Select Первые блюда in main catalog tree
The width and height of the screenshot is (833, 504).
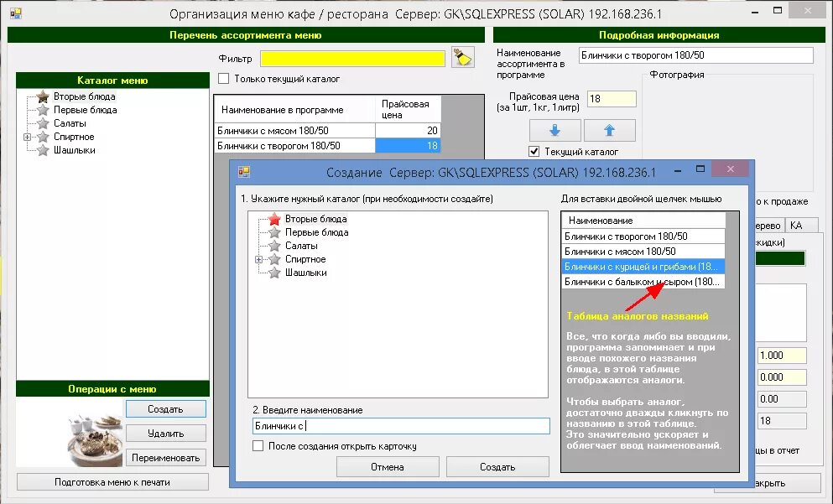click(x=85, y=110)
